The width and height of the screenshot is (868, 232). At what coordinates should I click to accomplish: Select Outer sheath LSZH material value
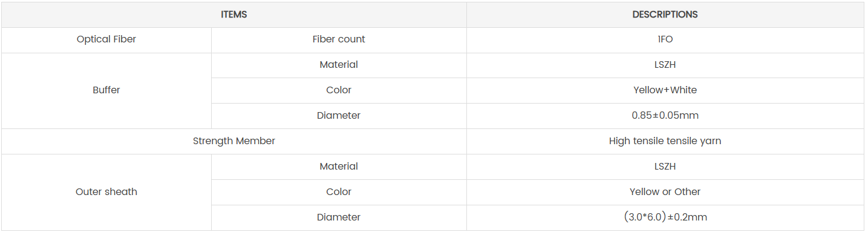(665, 167)
